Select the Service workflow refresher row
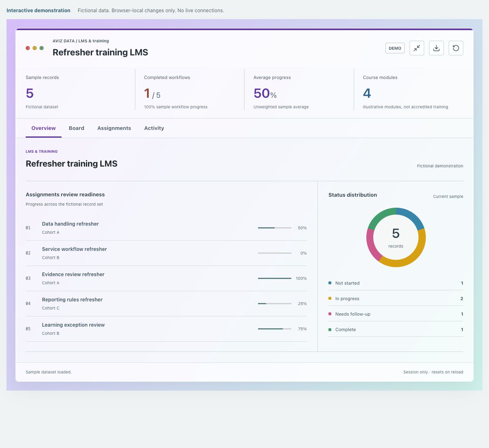The height and width of the screenshot is (448, 489). (x=166, y=253)
